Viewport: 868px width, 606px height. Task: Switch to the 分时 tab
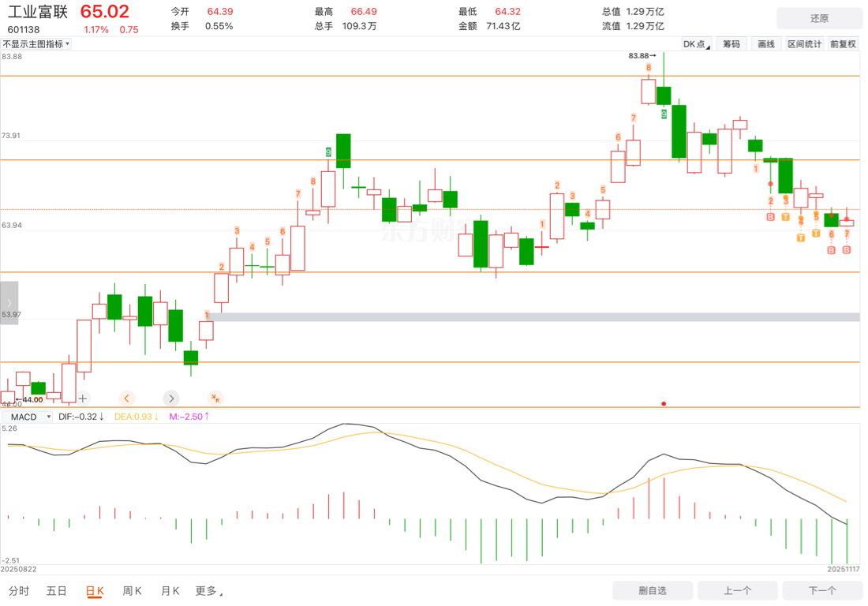(x=19, y=591)
